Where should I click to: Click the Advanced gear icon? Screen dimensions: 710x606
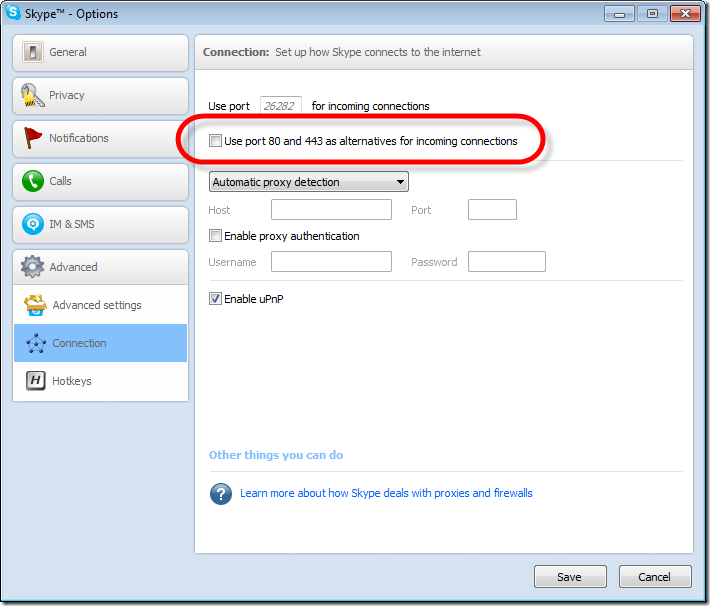click(33, 267)
